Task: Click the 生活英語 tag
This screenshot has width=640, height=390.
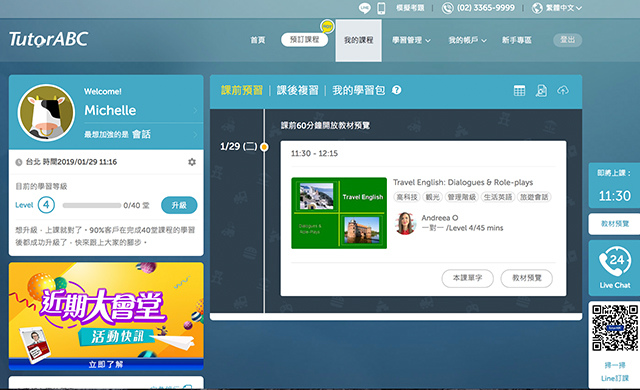Action: click(498, 197)
